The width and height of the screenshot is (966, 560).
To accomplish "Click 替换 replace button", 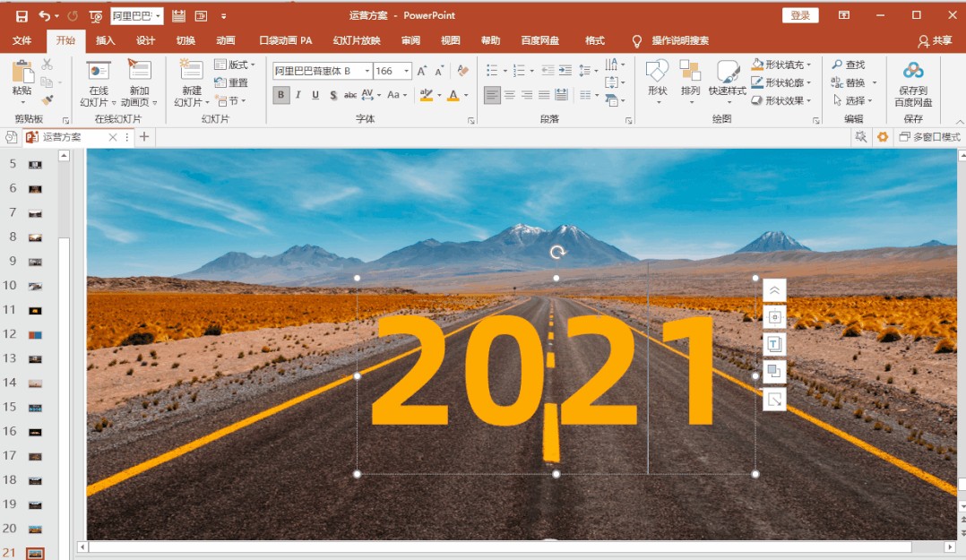I will 849,82.
